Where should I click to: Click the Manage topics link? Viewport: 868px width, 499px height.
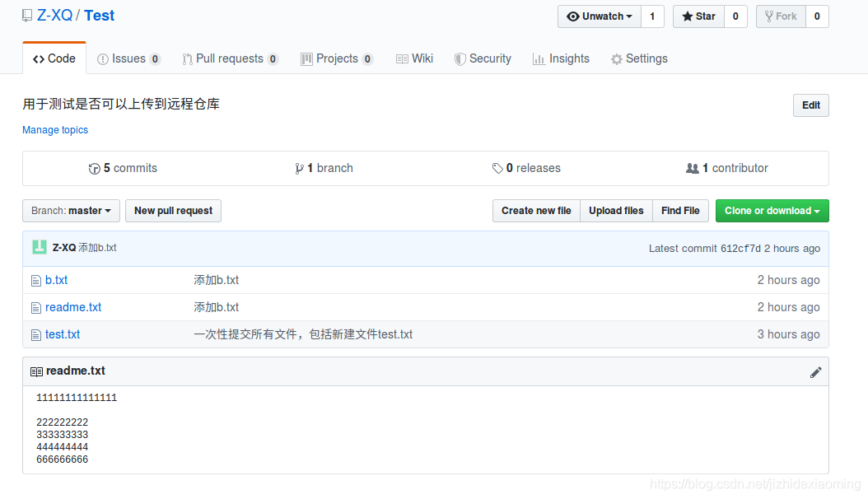[55, 130]
